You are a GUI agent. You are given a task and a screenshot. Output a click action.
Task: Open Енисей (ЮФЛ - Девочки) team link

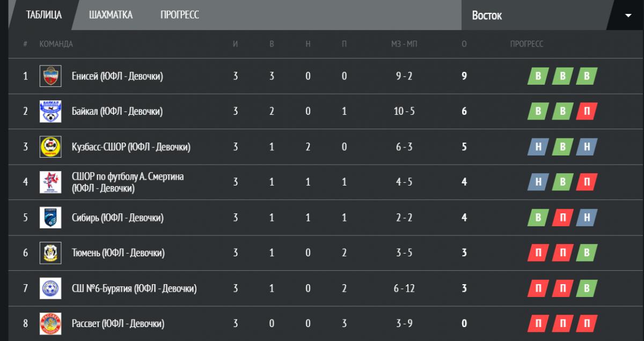(x=118, y=76)
